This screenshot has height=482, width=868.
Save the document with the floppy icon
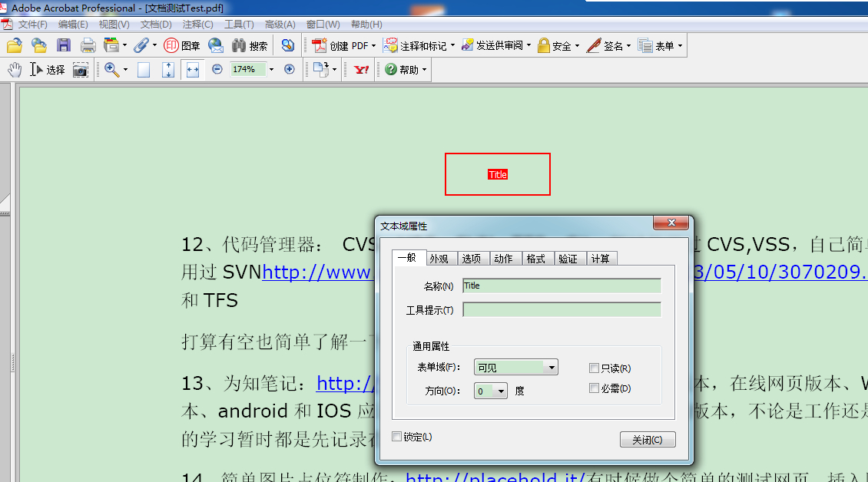pyautogui.click(x=64, y=45)
